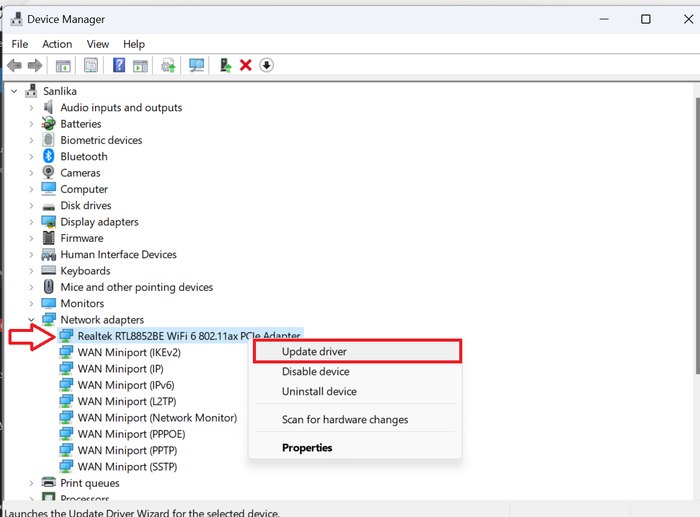700x517 pixels.
Task: Click the Display adapters icon
Action: coord(48,221)
